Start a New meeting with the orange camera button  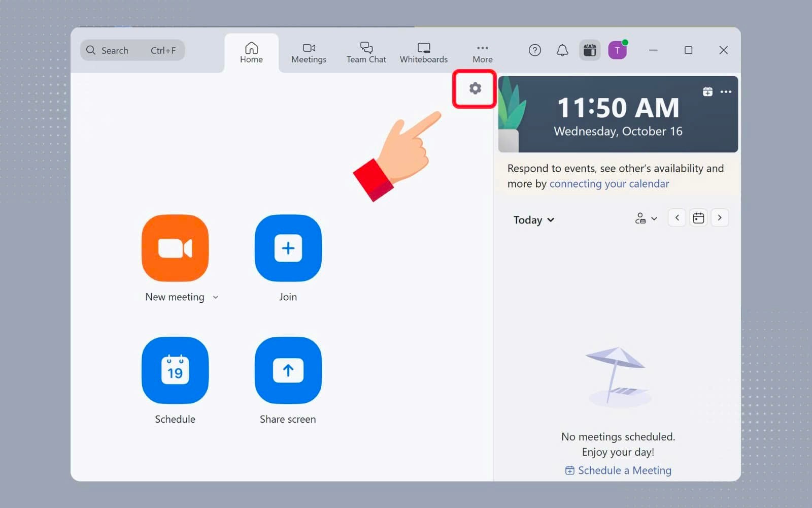click(175, 248)
